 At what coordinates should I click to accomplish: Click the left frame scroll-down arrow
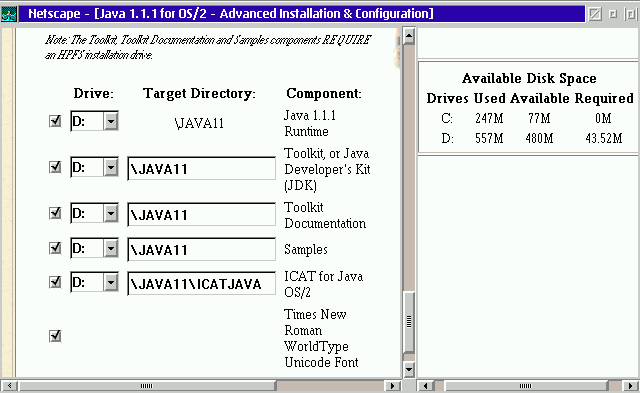coord(409,370)
